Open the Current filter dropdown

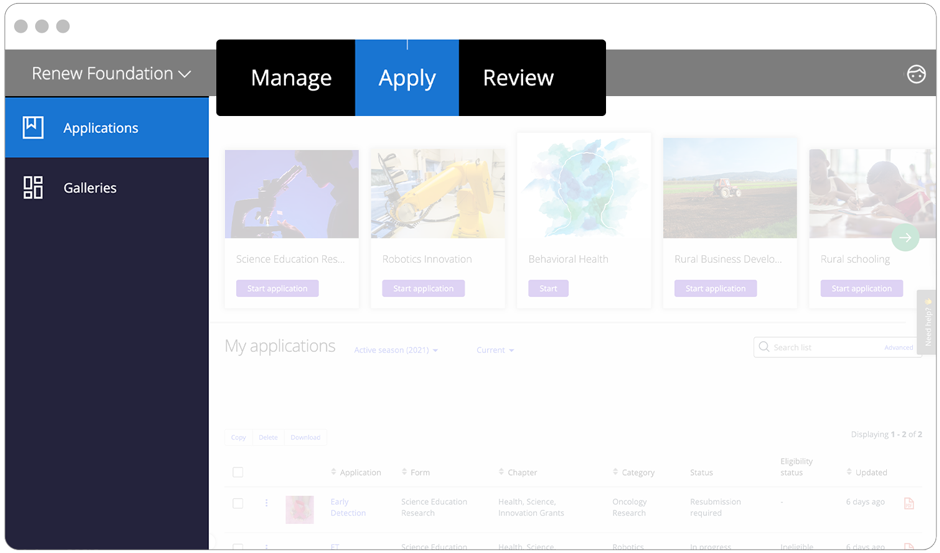click(495, 350)
